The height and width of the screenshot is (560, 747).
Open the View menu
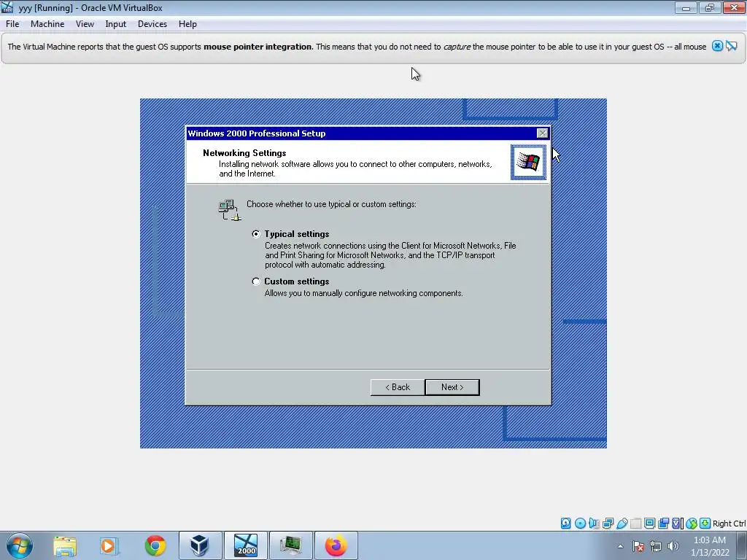pos(85,24)
